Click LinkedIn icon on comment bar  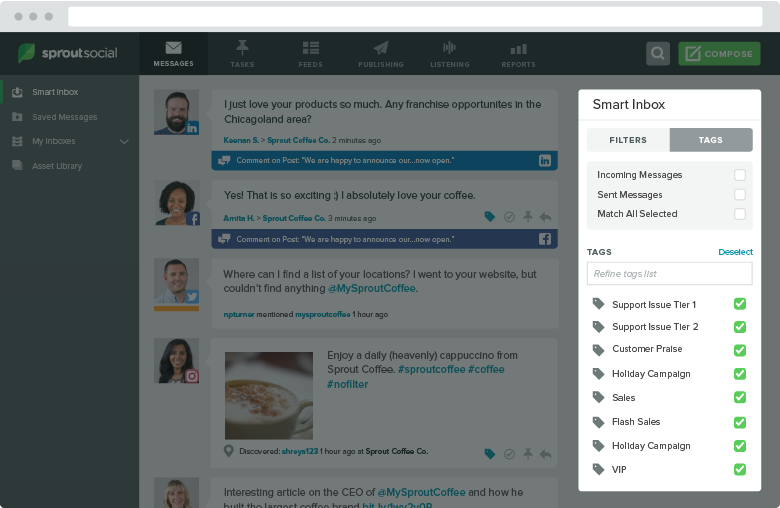tap(545, 160)
